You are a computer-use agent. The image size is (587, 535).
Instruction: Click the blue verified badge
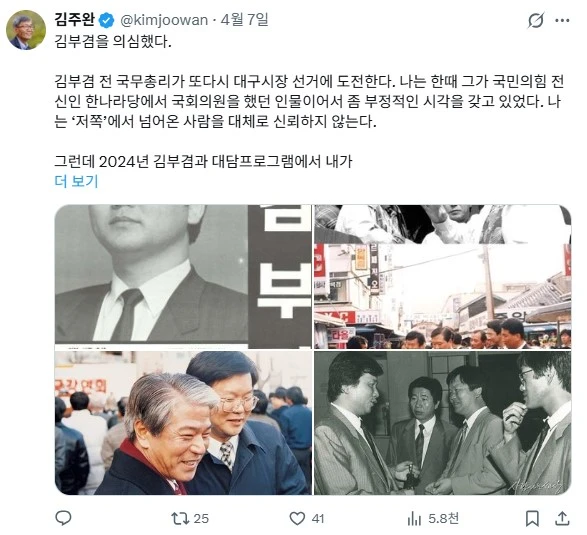click(x=106, y=20)
